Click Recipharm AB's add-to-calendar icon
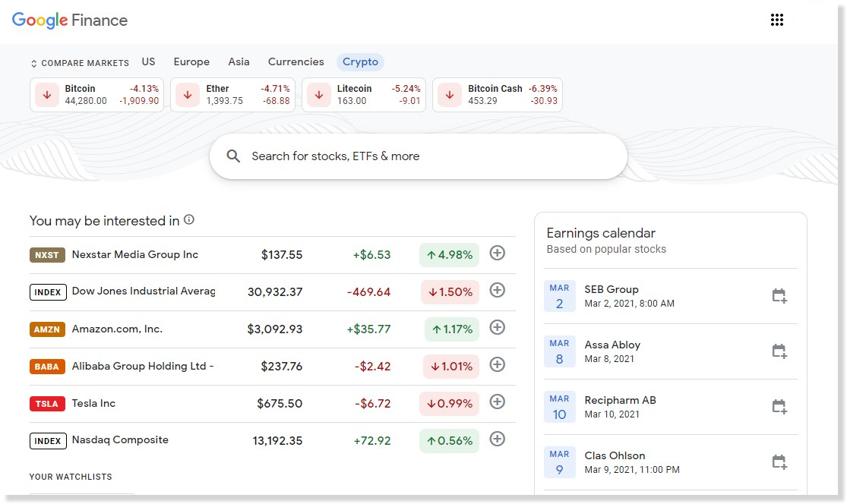Image resolution: width=847 pixels, height=504 pixels. pyautogui.click(x=779, y=407)
